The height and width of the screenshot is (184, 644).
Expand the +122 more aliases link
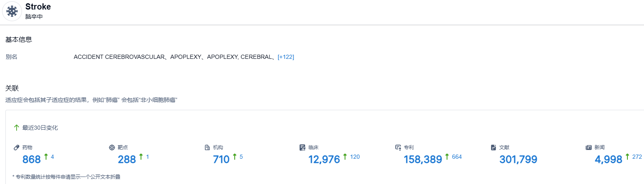[x=286, y=57]
